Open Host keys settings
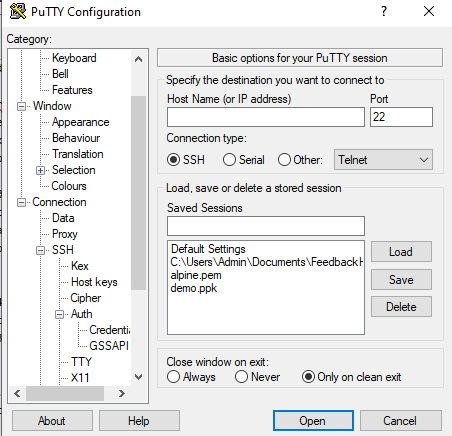Screen dimensions: 452x436 point(94,282)
